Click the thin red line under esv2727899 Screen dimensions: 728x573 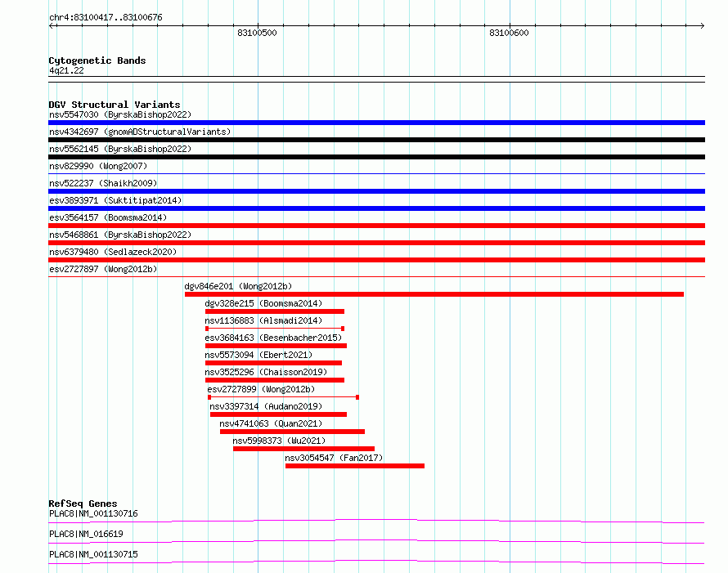[283, 397]
